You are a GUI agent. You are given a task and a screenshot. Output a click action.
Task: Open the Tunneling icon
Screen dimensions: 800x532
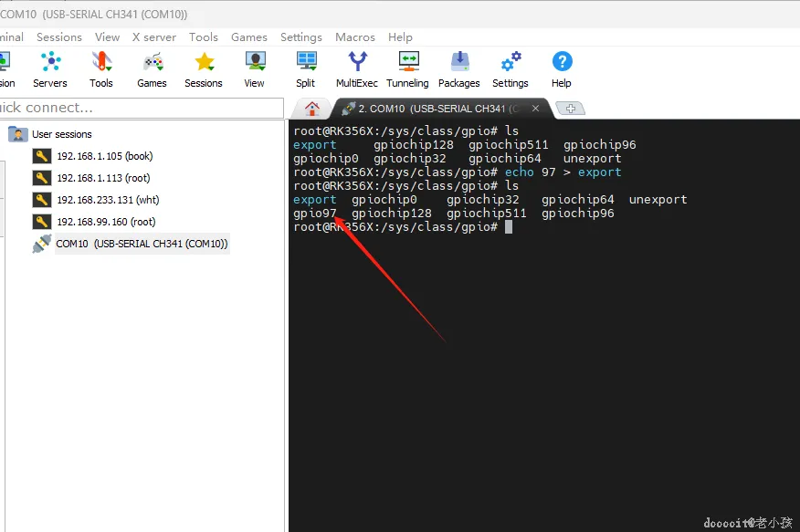point(408,62)
